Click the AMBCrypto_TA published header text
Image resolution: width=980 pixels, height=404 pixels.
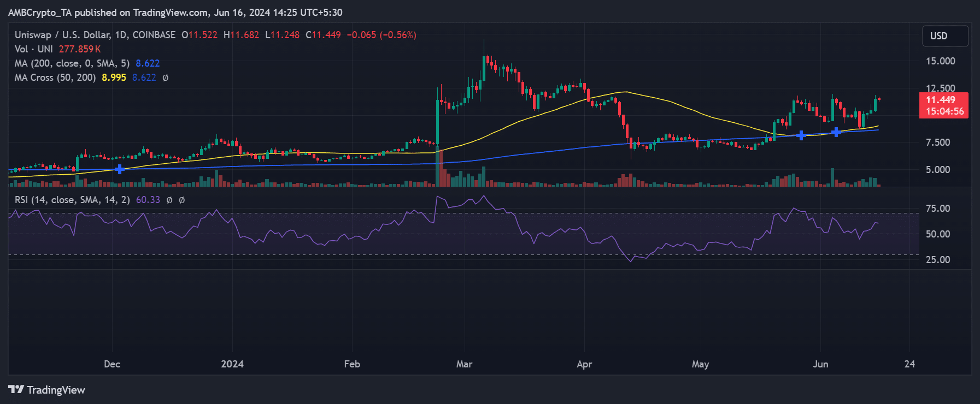pyautogui.click(x=175, y=13)
